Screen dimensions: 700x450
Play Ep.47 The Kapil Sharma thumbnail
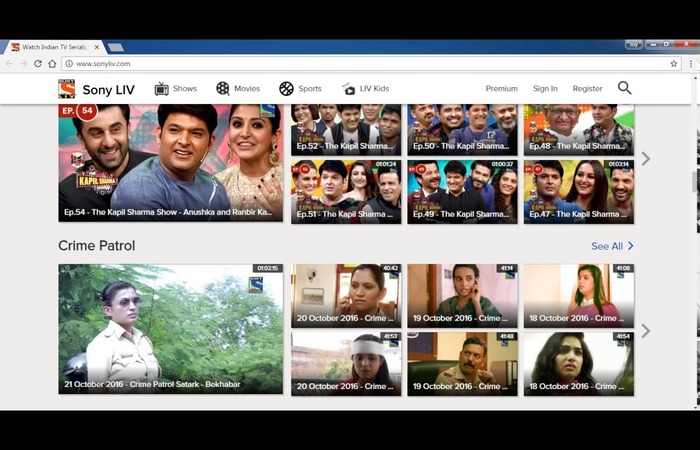click(579, 192)
